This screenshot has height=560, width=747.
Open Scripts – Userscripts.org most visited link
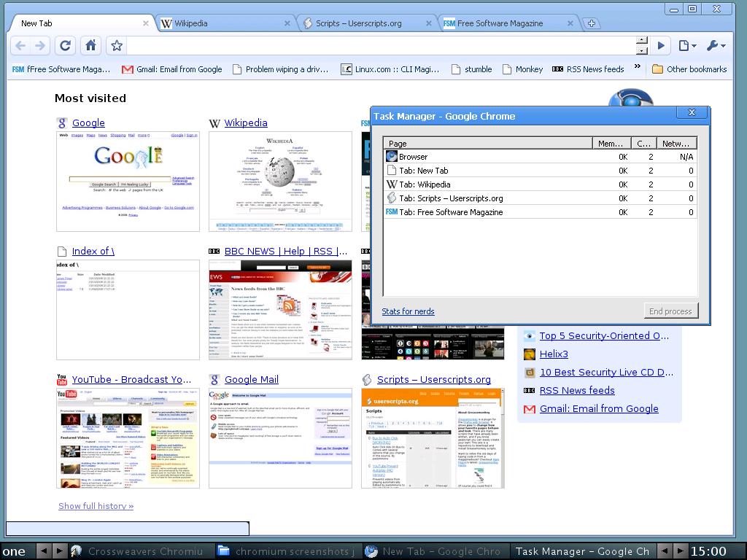pos(433,379)
